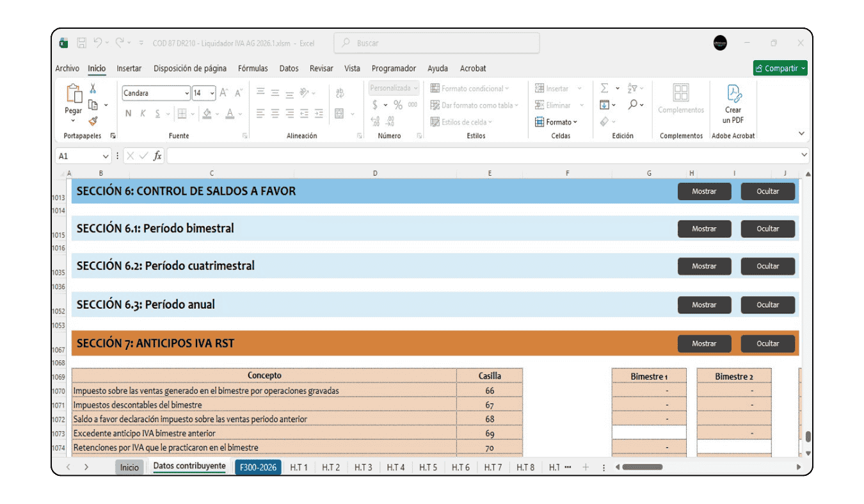The width and height of the screenshot is (864, 504).
Task: Click Mostrar for Sección 7 Anticipos IVA RST
Action: tap(704, 343)
